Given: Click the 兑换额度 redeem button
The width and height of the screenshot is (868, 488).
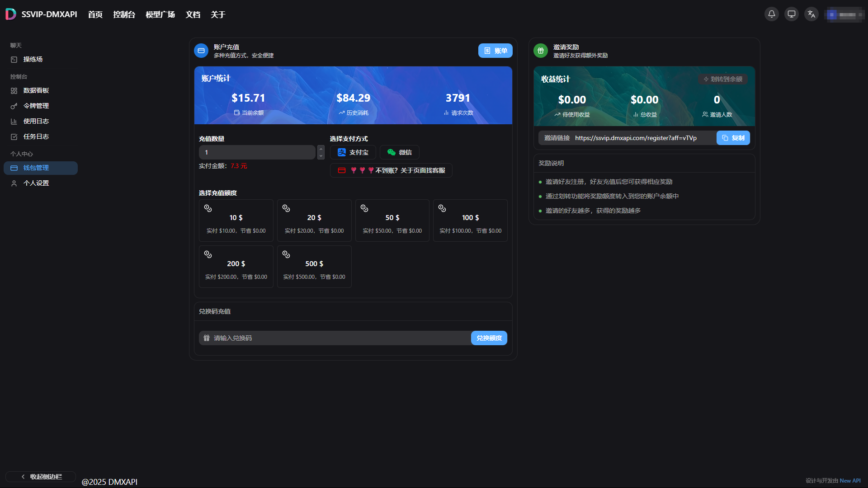Looking at the screenshot, I should [489, 338].
